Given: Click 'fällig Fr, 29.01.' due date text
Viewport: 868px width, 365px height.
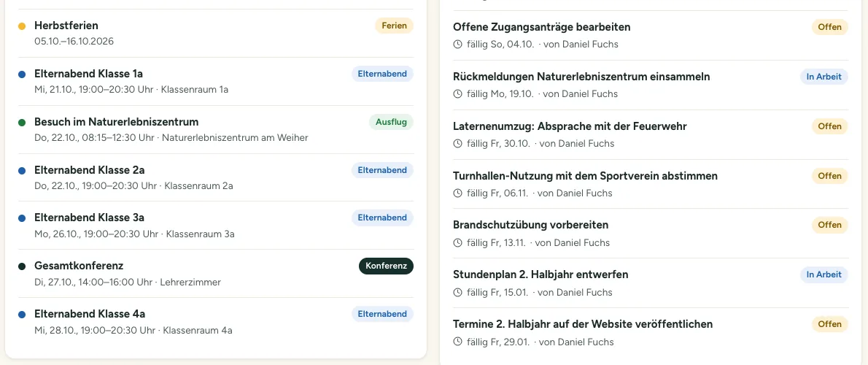Looking at the screenshot, I should (x=498, y=342).
